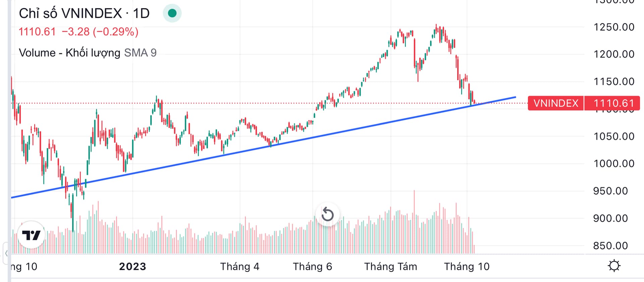Click the 1110.61 −3.28 (−0.29%) change text
Image resolution: width=644 pixels, height=282 pixels.
[78, 32]
